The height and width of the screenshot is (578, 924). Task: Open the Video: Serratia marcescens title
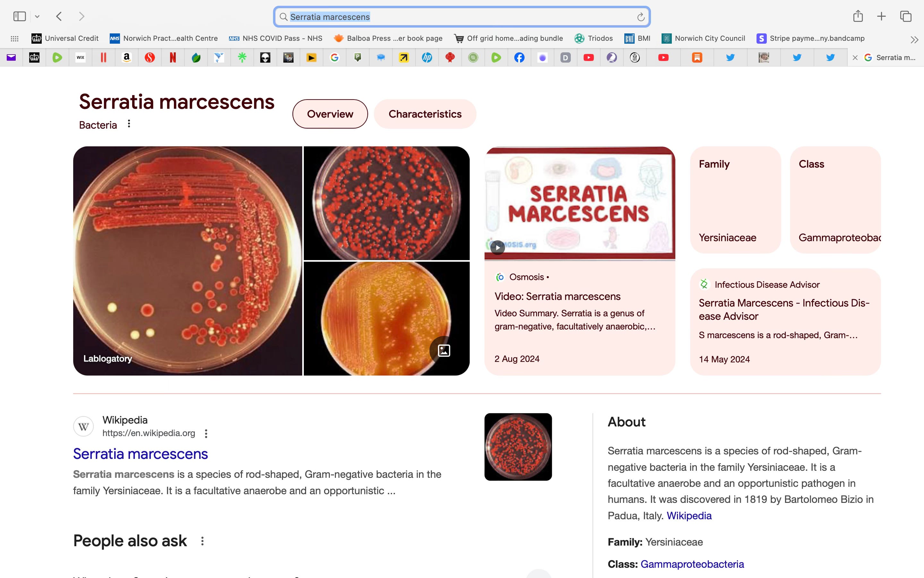(x=558, y=296)
